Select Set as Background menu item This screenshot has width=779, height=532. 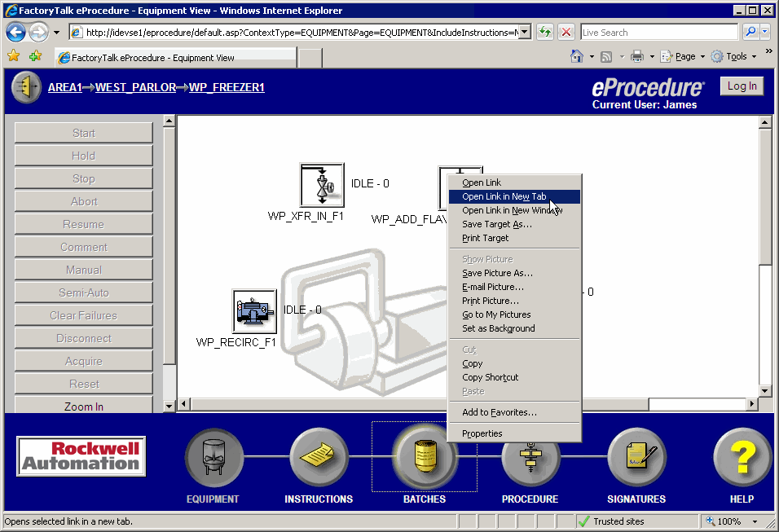point(514,328)
